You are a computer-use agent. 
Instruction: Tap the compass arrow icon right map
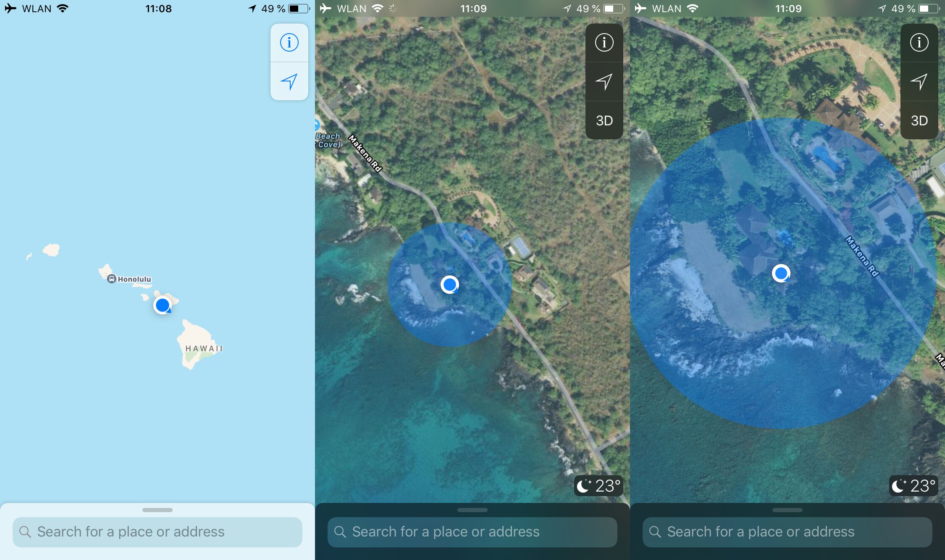click(919, 82)
